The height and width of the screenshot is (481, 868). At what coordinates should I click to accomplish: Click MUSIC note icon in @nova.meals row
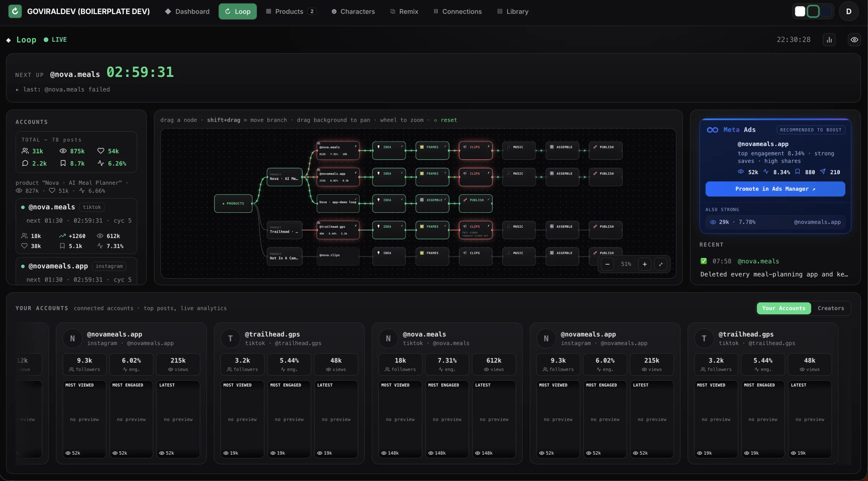tap(509, 147)
